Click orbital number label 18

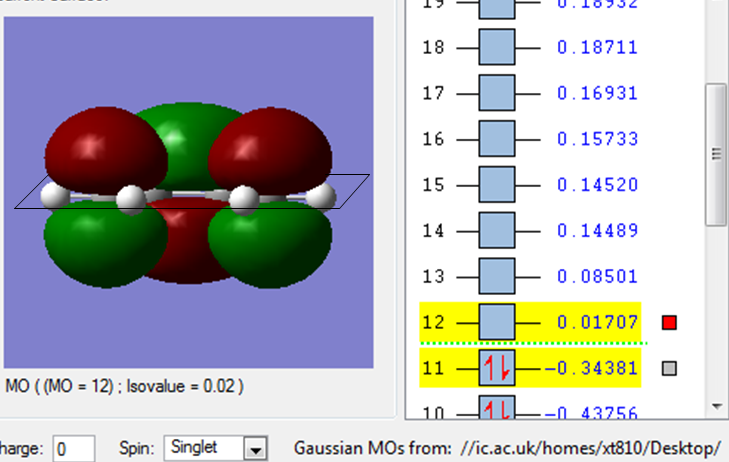pos(433,47)
